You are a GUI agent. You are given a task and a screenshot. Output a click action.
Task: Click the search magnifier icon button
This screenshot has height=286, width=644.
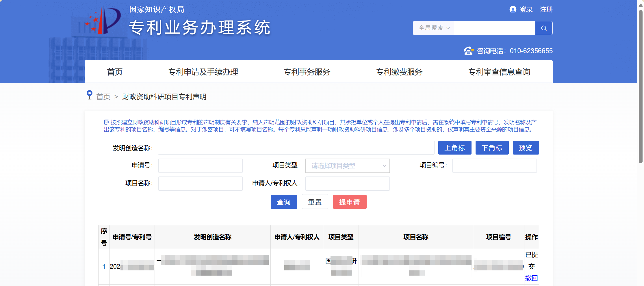tap(544, 28)
